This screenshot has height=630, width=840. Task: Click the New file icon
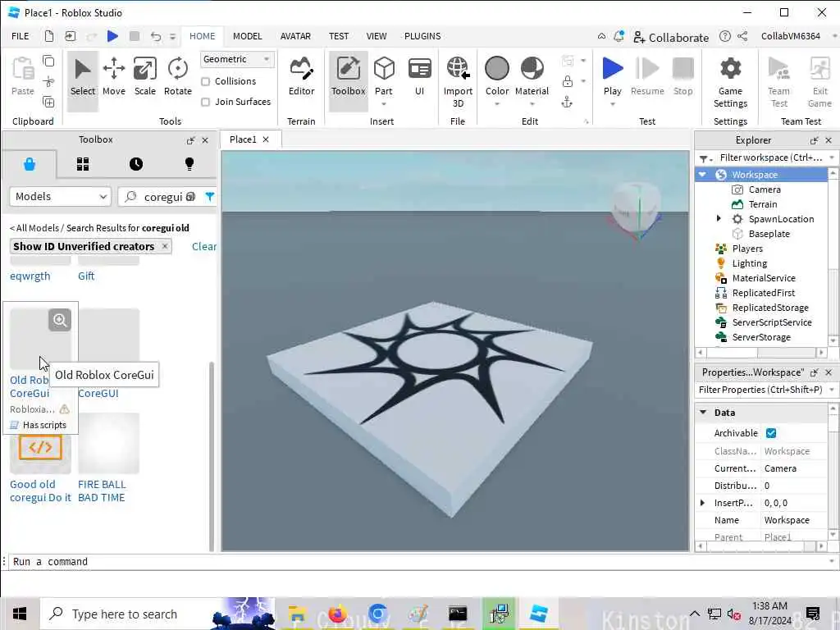pyautogui.click(x=48, y=36)
